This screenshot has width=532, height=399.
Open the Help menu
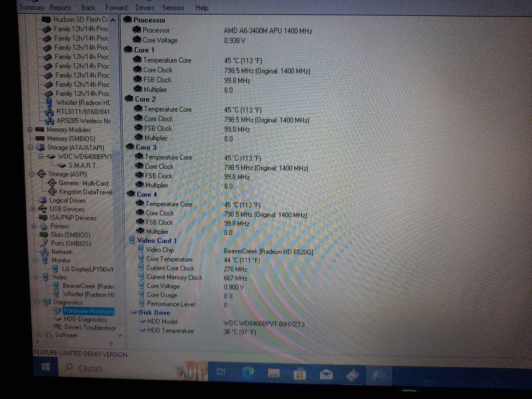click(201, 8)
